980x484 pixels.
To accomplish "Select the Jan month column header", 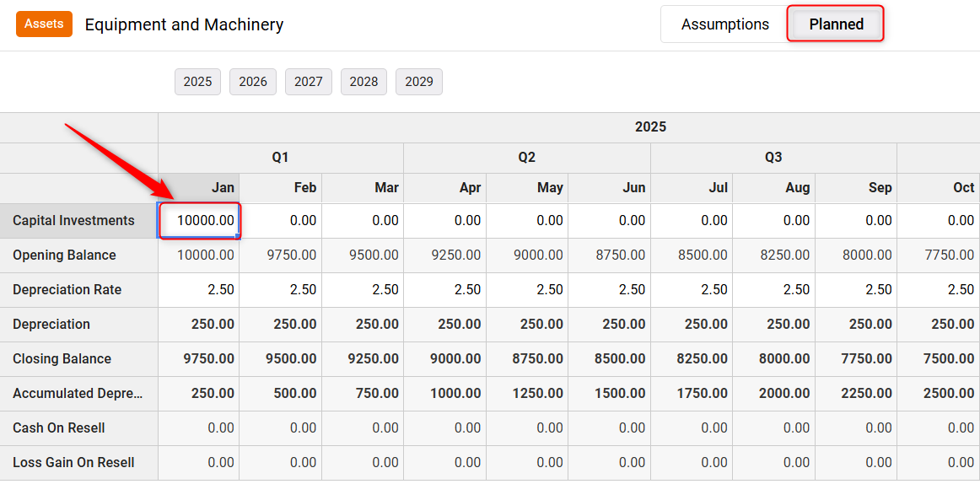I will click(199, 188).
